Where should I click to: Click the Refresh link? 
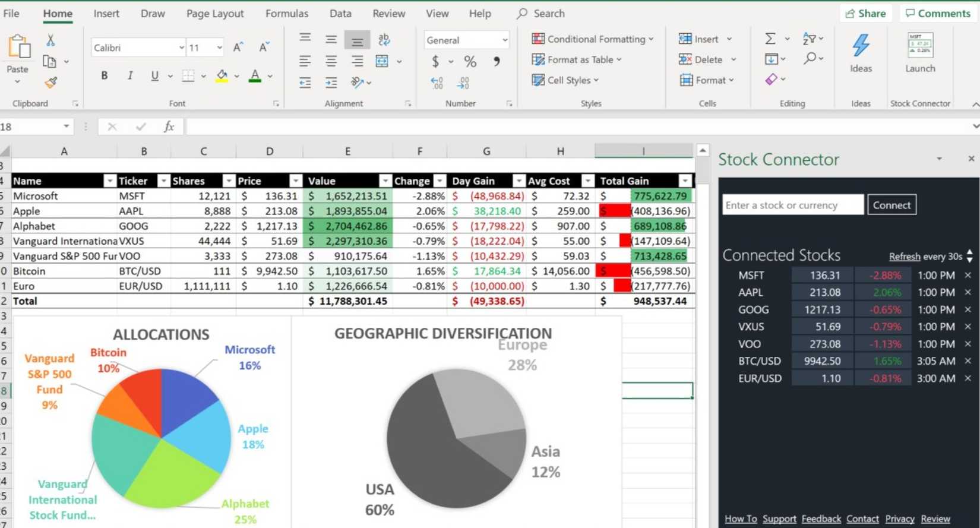pos(905,257)
